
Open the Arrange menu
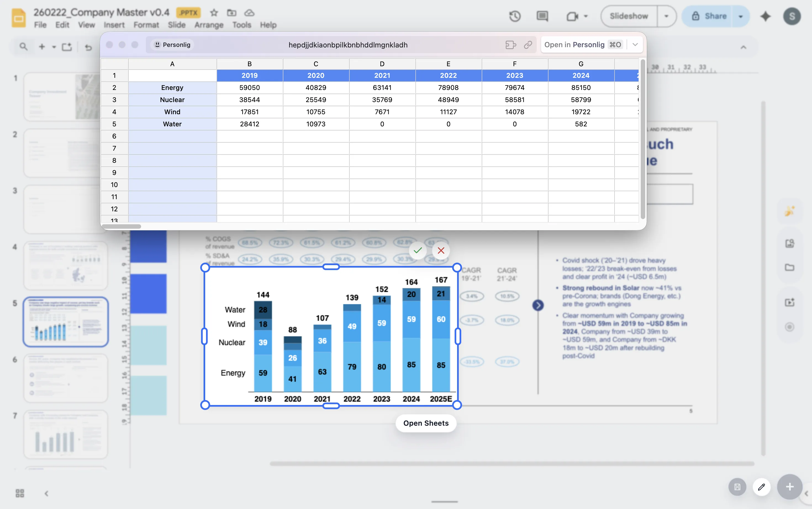tap(209, 25)
